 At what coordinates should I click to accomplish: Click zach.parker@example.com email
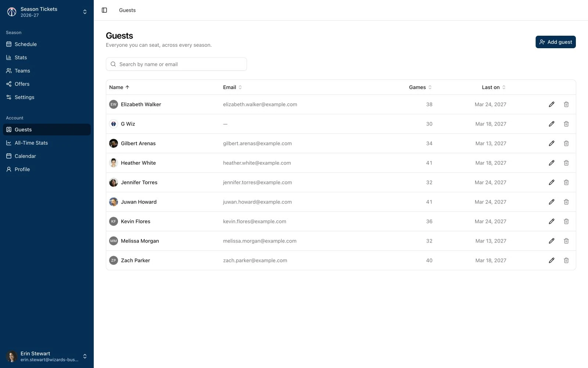(255, 261)
